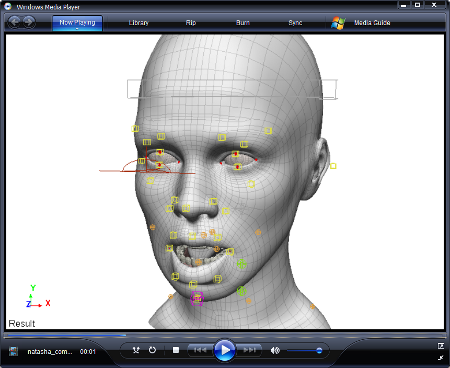This screenshot has width=450, height=368.
Task: Skip to the previous track
Action: 200,350
